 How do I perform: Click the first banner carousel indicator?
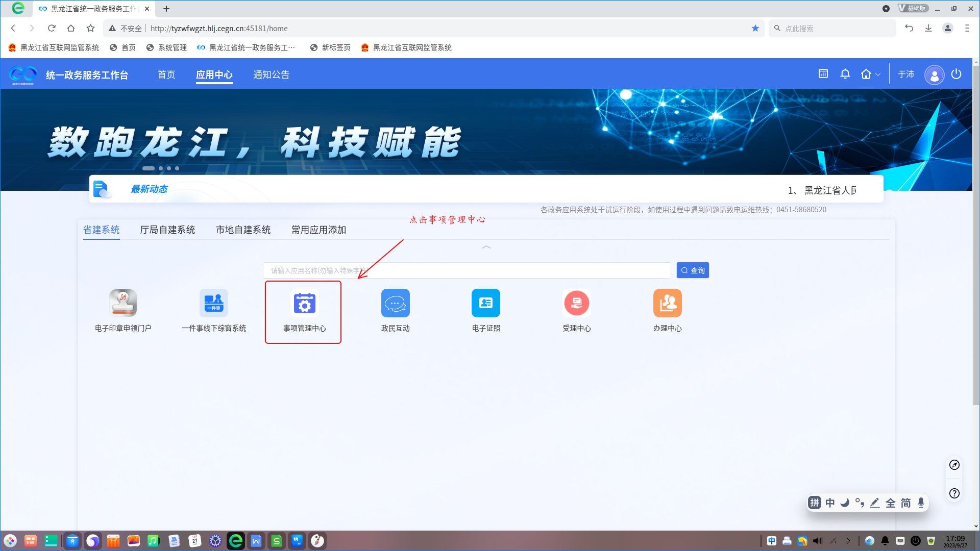(x=149, y=168)
